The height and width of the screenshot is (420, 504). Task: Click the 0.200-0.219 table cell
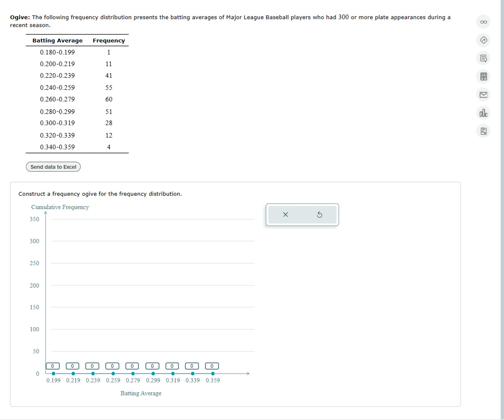coord(57,64)
